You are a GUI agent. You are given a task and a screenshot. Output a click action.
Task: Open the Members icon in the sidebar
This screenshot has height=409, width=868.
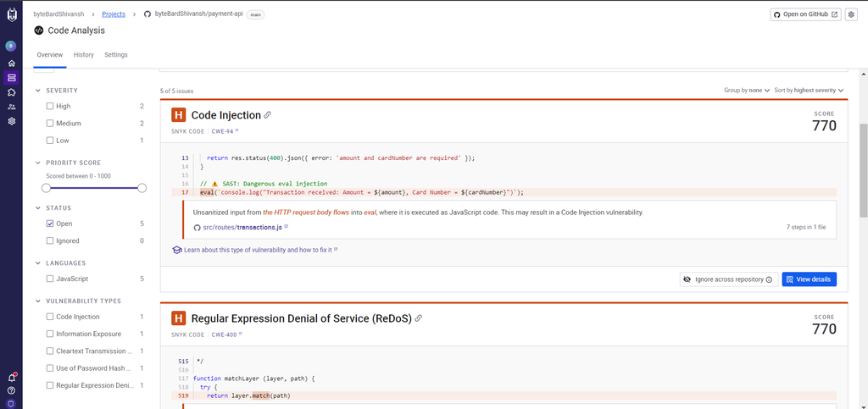click(x=12, y=107)
